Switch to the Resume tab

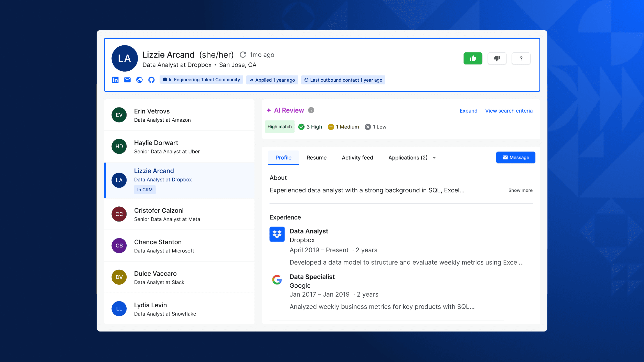(x=316, y=158)
